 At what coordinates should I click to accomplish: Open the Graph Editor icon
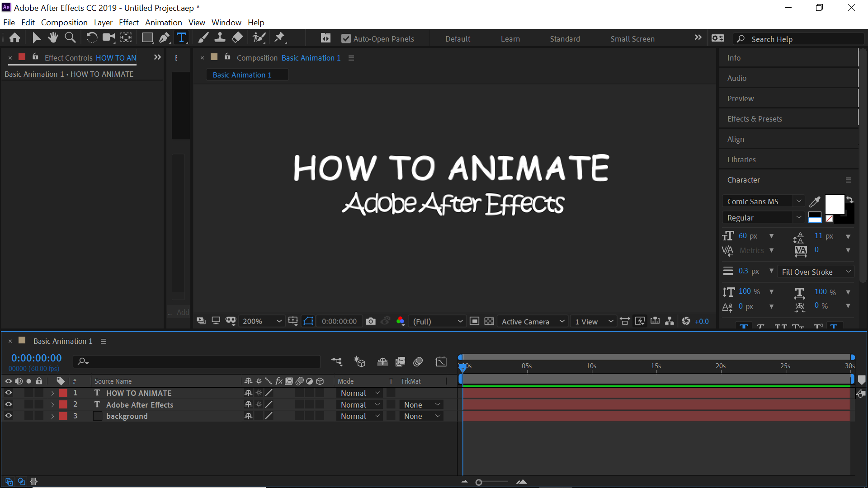441,361
